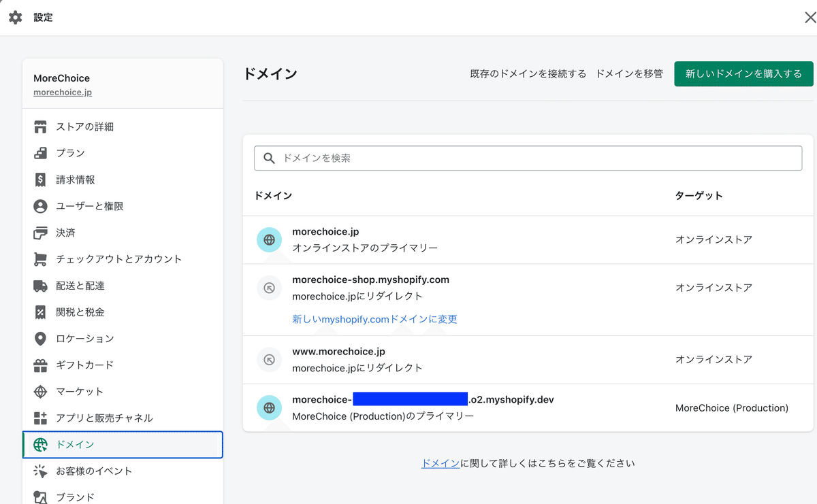Click the billing receipt icon beside 請求情報
The width and height of the screenshot is (817, 504).
(x=40, y=180)
